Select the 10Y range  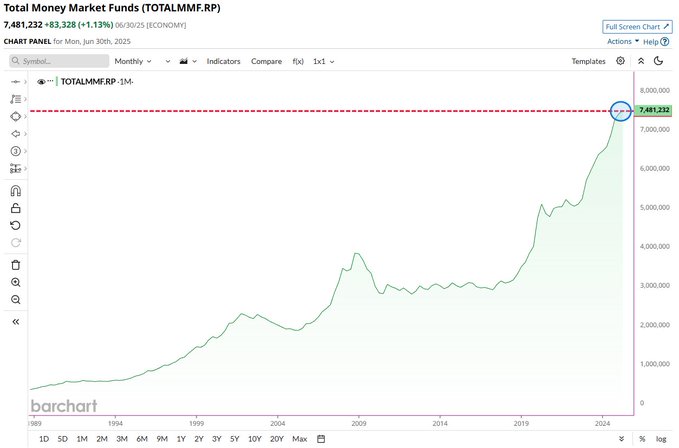pos(254,439)
